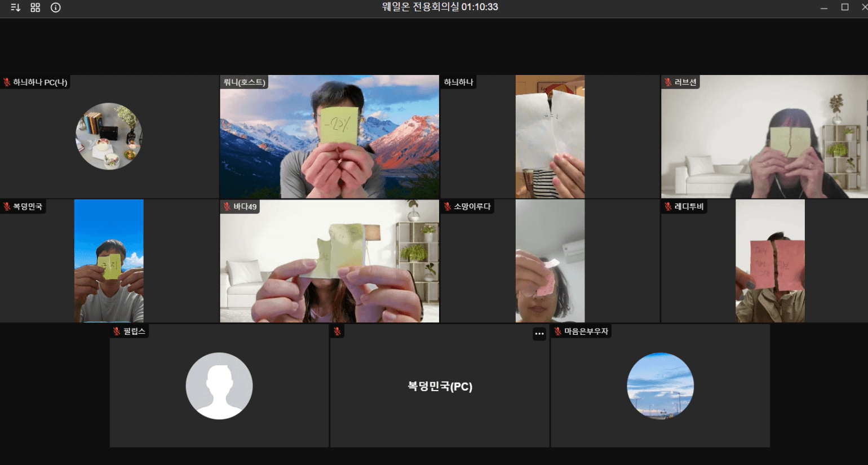Maximize the meeting window
This screenshot has height=465, width=868.
[844, 7]
